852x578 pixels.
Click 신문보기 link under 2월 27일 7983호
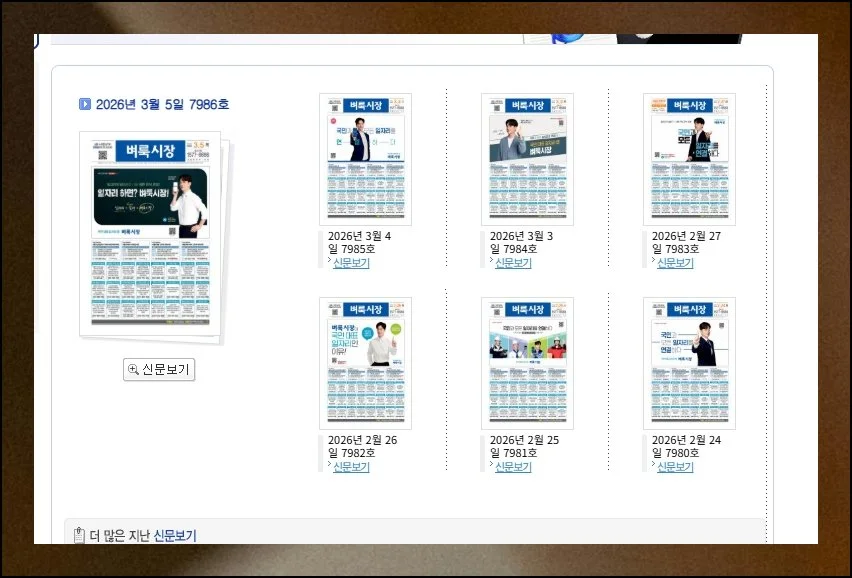tap(675, 263)
